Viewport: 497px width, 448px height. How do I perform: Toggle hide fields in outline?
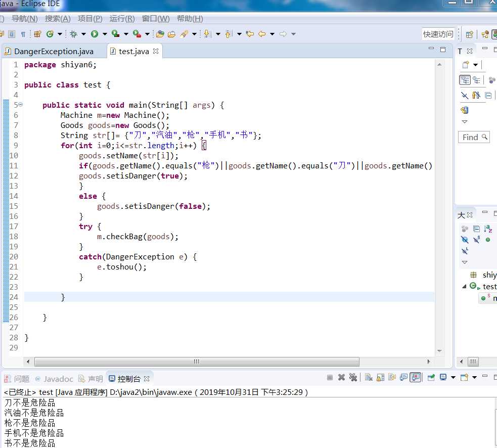click(465, 240)
